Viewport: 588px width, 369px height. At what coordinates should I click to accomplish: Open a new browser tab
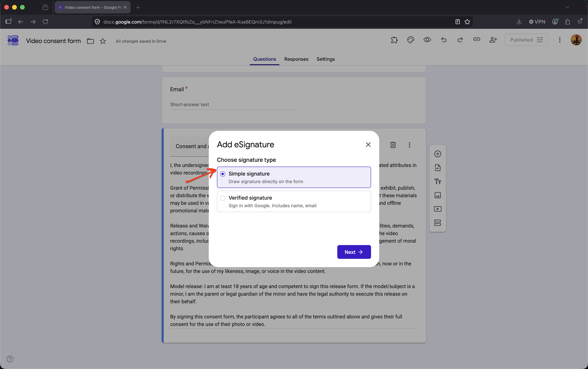pyautogui.click(x=138, y=7)
